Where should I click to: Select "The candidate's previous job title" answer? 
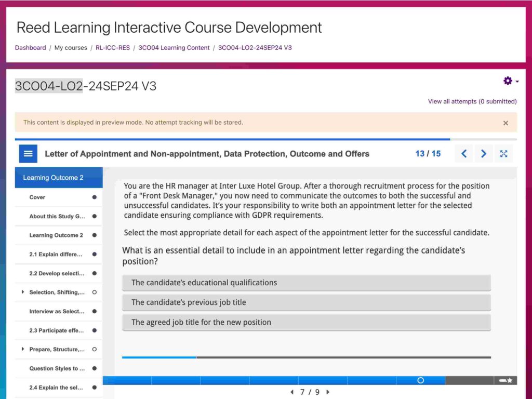click(x=306, y=302)
